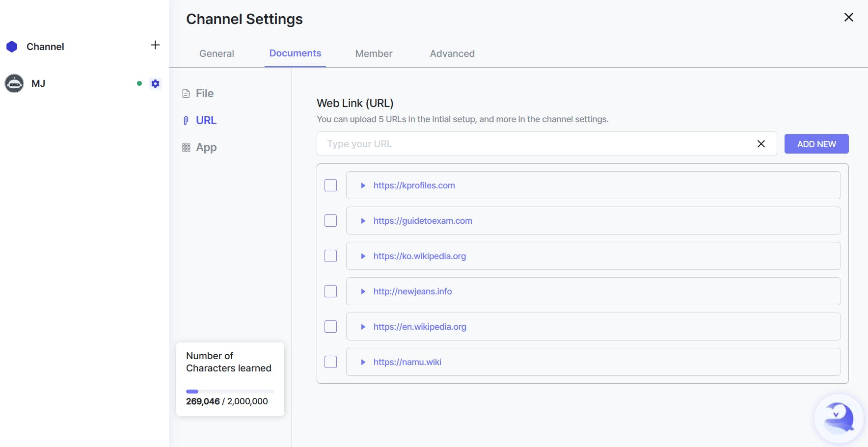This screenshot has height=447, width=868.
Task: Open the https://ko.wikipedia.org link
Action: [x=419, y=256]
